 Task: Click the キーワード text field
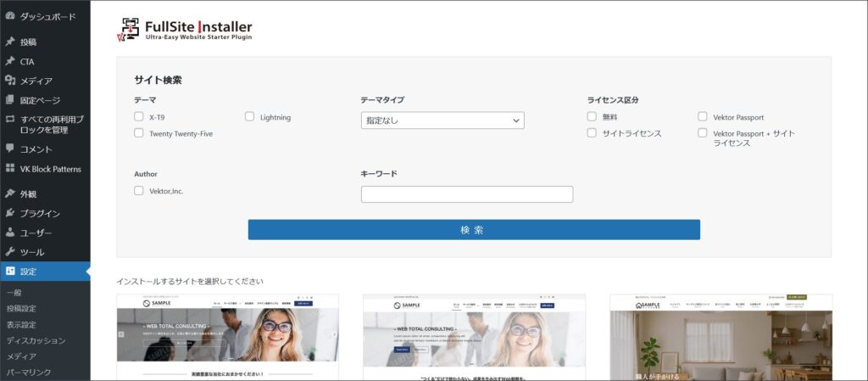pyautogui.click(x=466, y=194)
